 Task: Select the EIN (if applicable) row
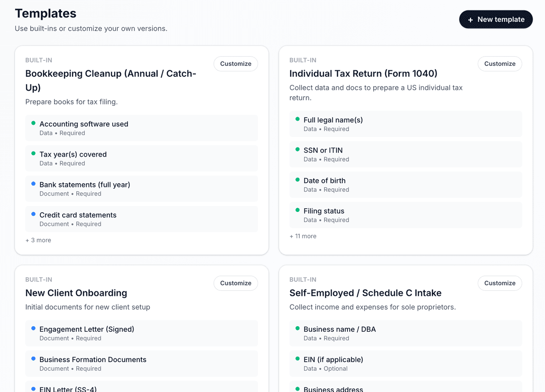406,363
